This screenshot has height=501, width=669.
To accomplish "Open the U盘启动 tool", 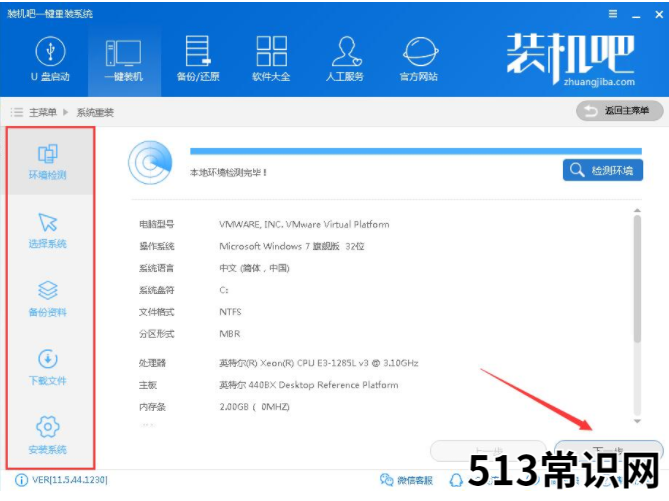I will click(x=50, y=59).
